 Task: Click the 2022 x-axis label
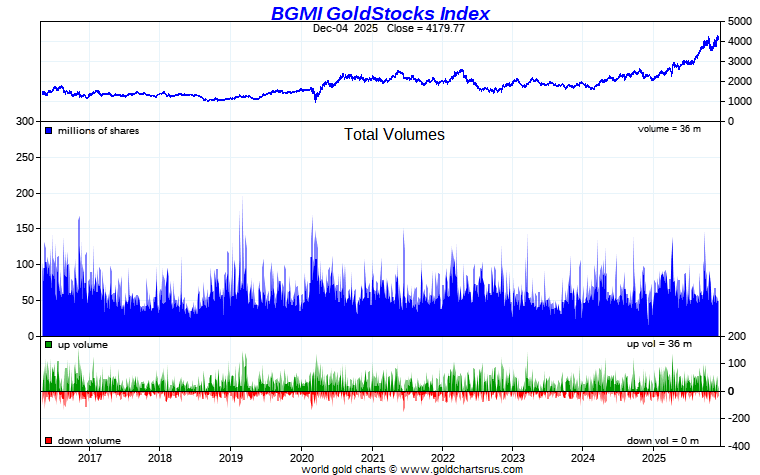tap(443, 458)
